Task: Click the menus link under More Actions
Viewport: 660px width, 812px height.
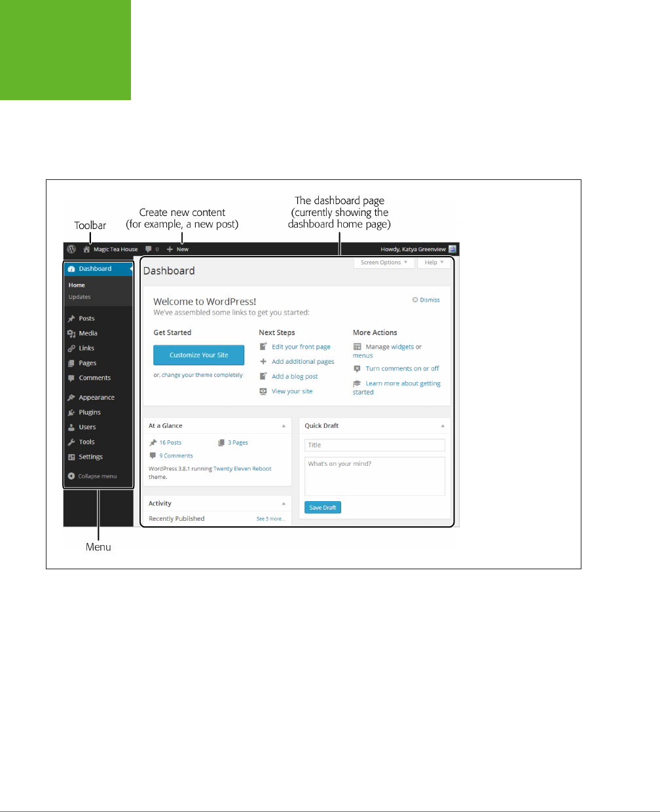Action: coord(363,356)
